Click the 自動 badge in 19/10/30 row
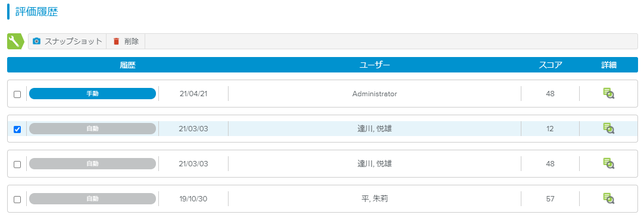644x218 pixels. [92, 199]
